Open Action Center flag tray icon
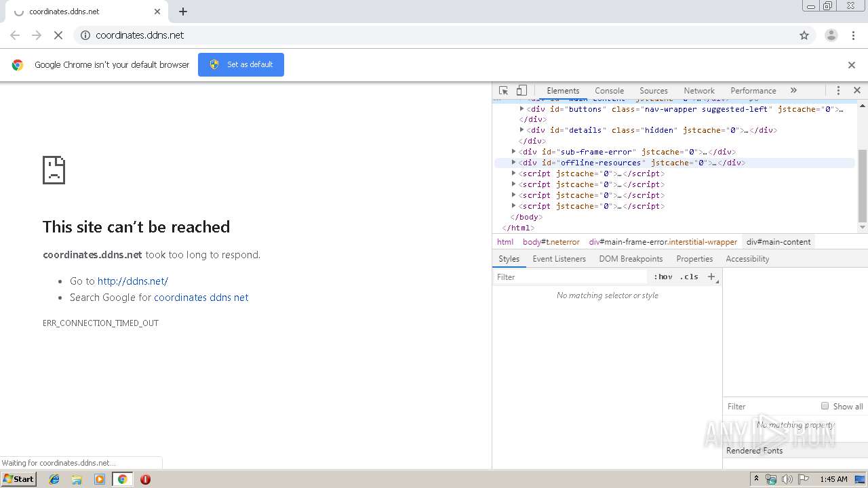This screenshot has width=868, height=488. click(804, 479)
